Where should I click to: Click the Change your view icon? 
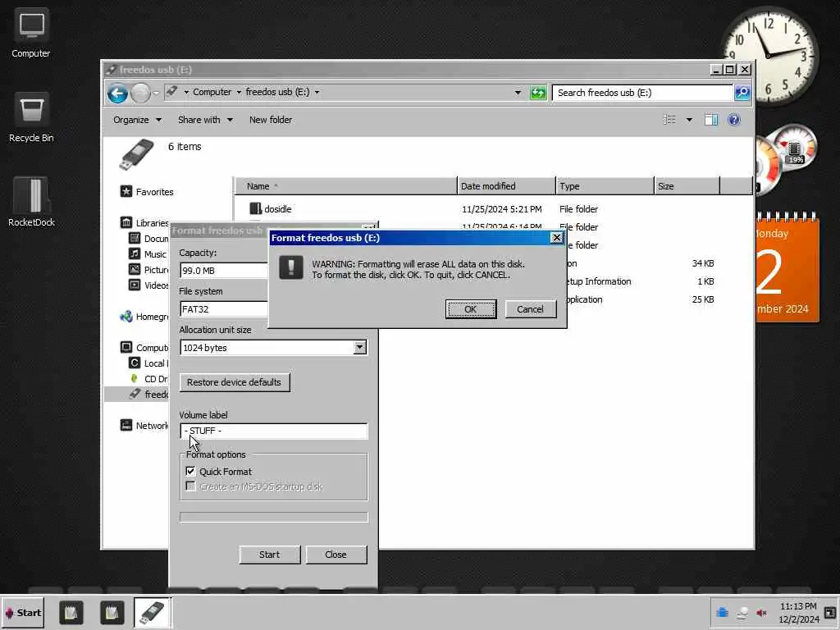coord(669,120)
